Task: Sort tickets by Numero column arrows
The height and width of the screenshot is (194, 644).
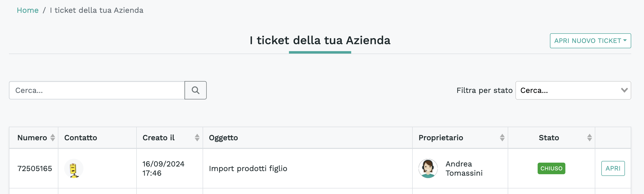Action: tap(53, 138)
